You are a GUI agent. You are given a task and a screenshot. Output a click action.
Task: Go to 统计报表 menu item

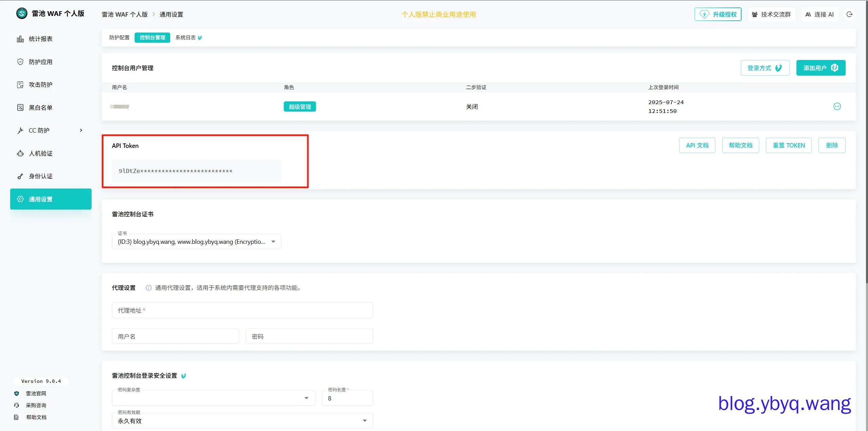coord(51,39)
